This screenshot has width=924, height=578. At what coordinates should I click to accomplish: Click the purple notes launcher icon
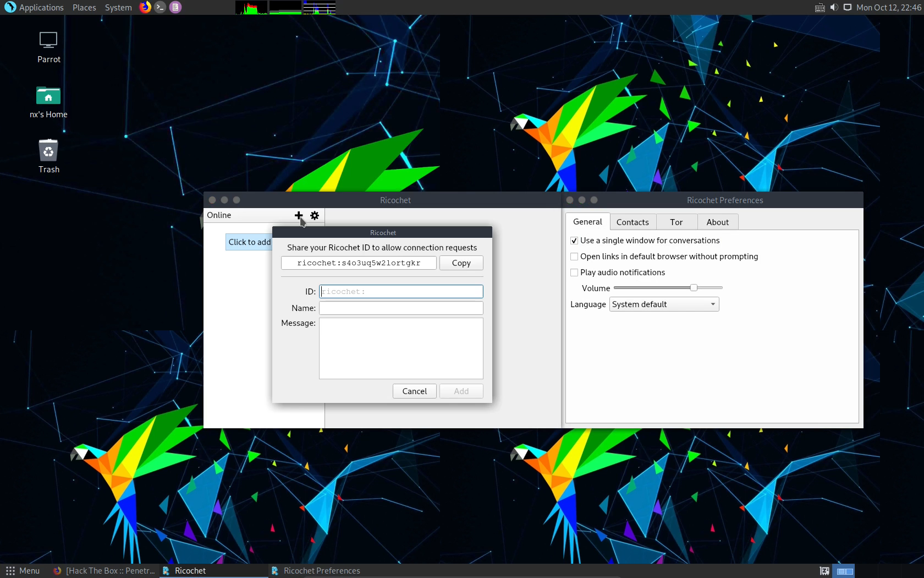click(175, 7)
